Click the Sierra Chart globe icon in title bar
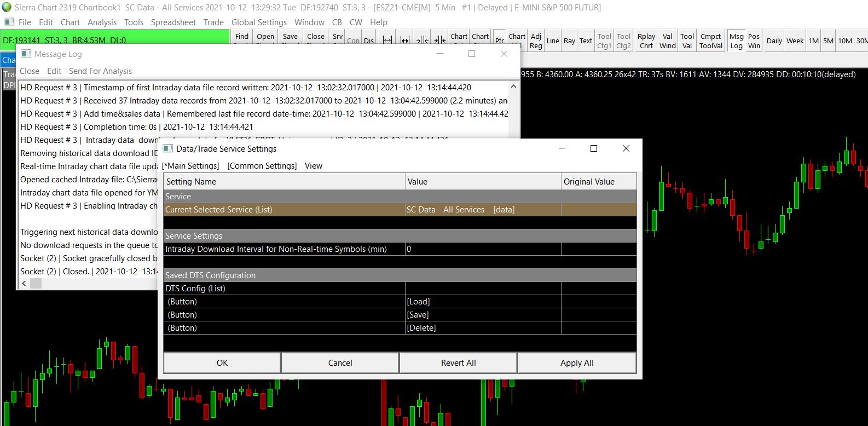The height and width of the screenshot is (426, 868). (x=7, y=7)
